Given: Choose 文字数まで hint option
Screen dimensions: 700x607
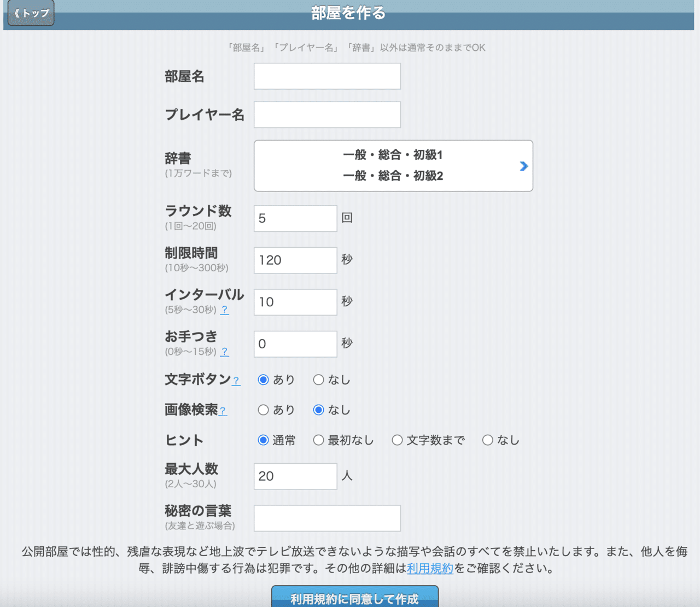Looking at the screenshot, I should click(397, 440).
